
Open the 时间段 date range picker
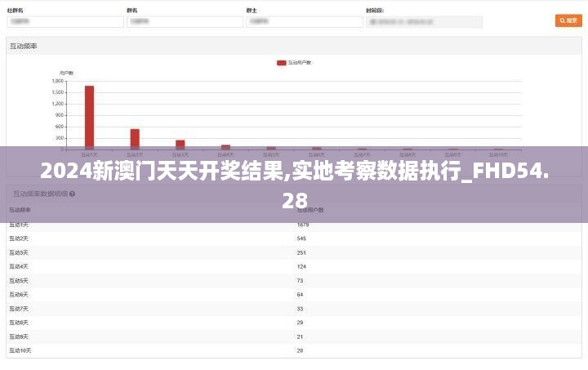[x=424, y=22]
